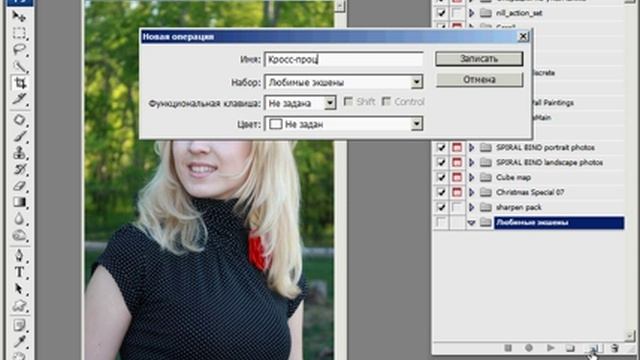Select the Crop tool
Image resolution: width=640 pixels, height=360 pixels.
tap(19, 83)
